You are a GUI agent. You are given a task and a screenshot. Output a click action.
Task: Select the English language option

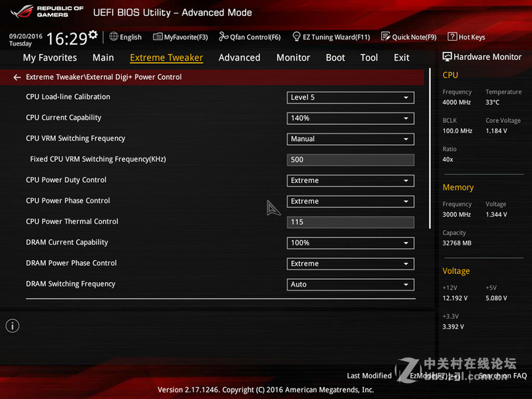[126, 37]
